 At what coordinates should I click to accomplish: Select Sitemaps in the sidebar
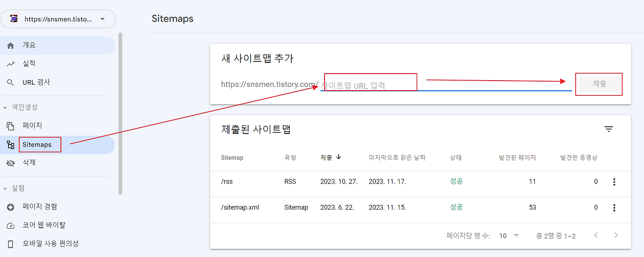click(x=57, y=145)
